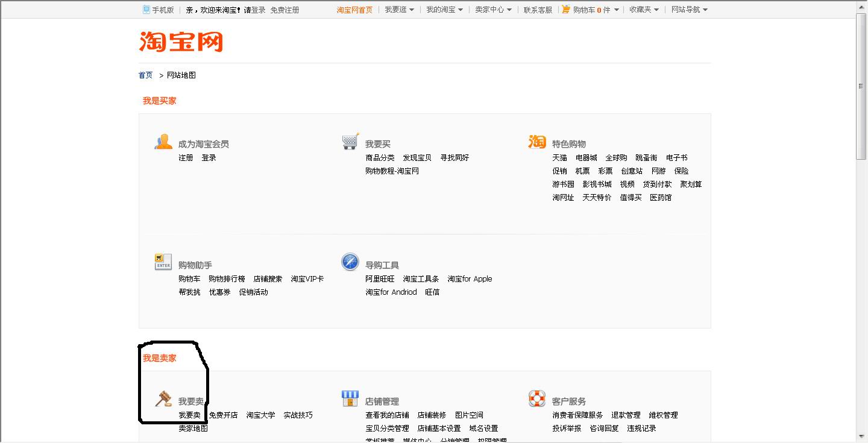Open 消费者保障服务 link
The height and width of the screenshot is (443, 868).
(x=577, y=415)
